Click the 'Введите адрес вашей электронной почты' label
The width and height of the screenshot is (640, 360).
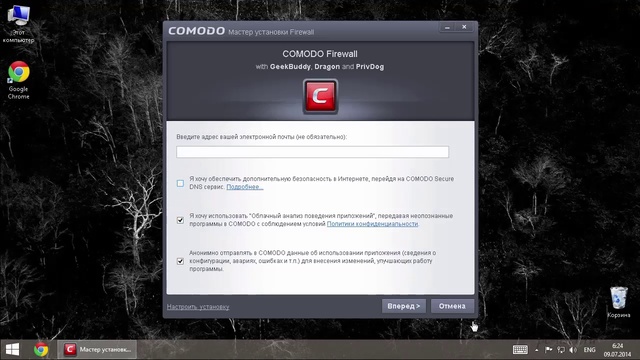pos(261,137)
